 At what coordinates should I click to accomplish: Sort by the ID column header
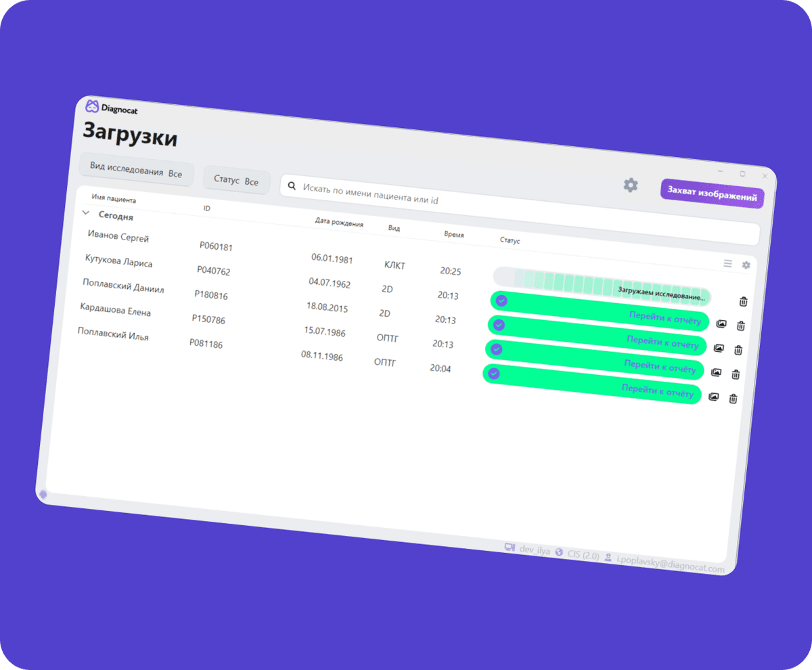coord(207,208)
